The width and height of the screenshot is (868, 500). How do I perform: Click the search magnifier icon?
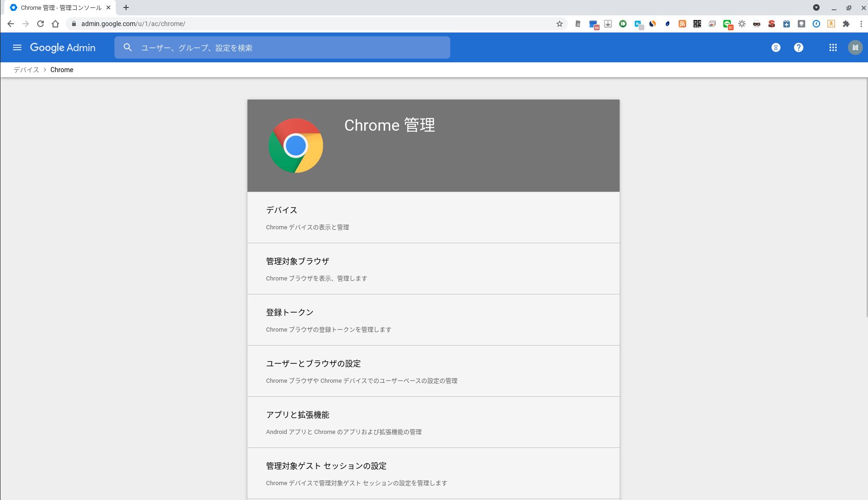point(127,47)
